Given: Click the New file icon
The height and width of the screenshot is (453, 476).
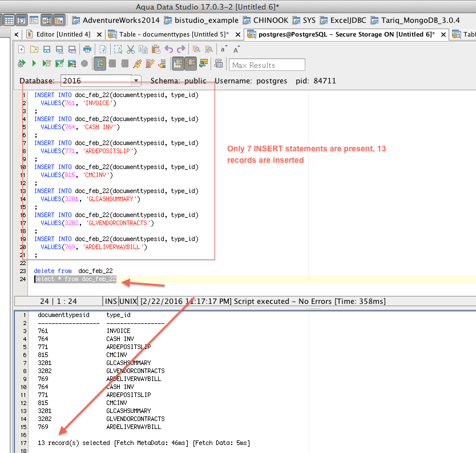Looking at the screenshot, I should tap(22, 49).
